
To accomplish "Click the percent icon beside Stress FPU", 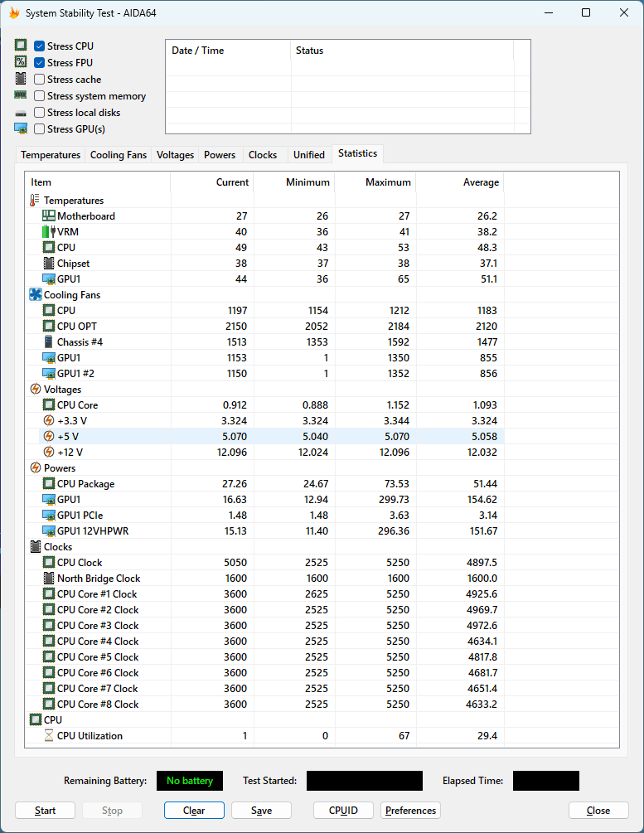I will click(x=21, y=61).
